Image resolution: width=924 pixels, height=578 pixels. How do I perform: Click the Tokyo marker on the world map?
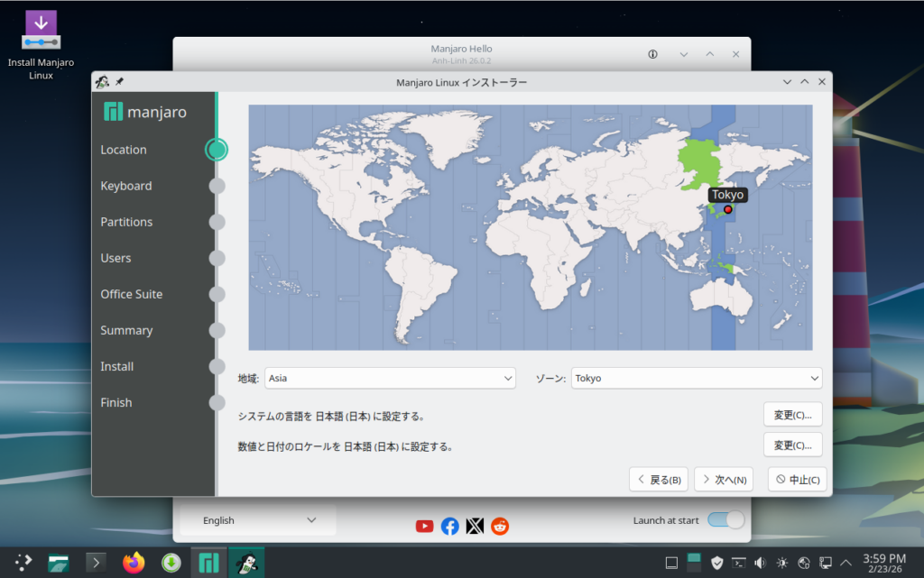click(727, 209)
